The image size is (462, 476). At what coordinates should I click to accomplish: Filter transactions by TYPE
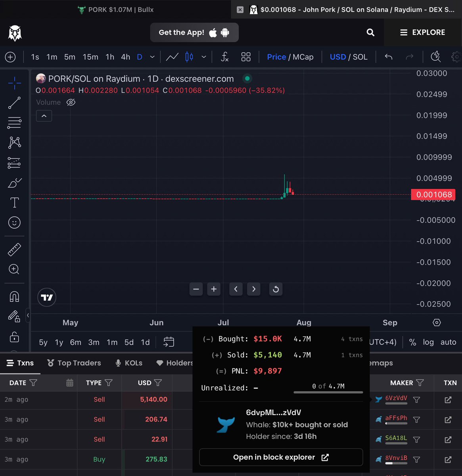pyautogui.click(x=109, y=383)
